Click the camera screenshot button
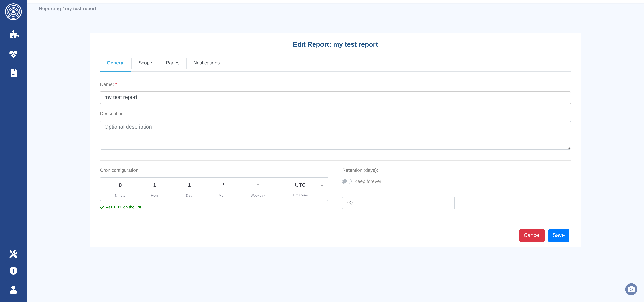644x302 pixels. point(631,289)
